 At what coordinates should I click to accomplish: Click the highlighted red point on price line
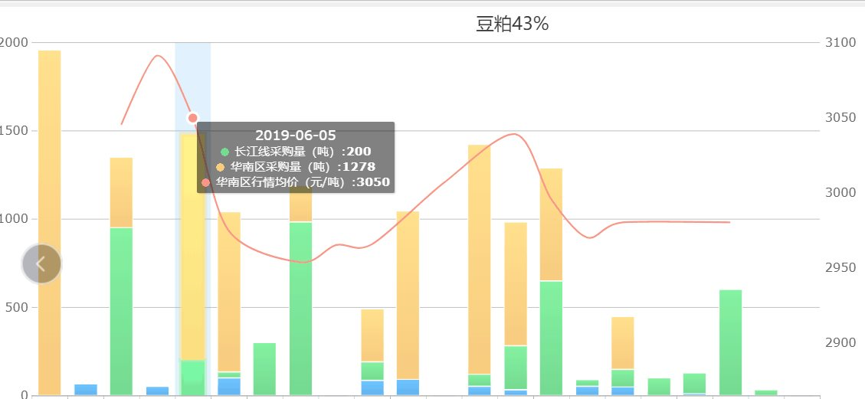click(193, 118)
